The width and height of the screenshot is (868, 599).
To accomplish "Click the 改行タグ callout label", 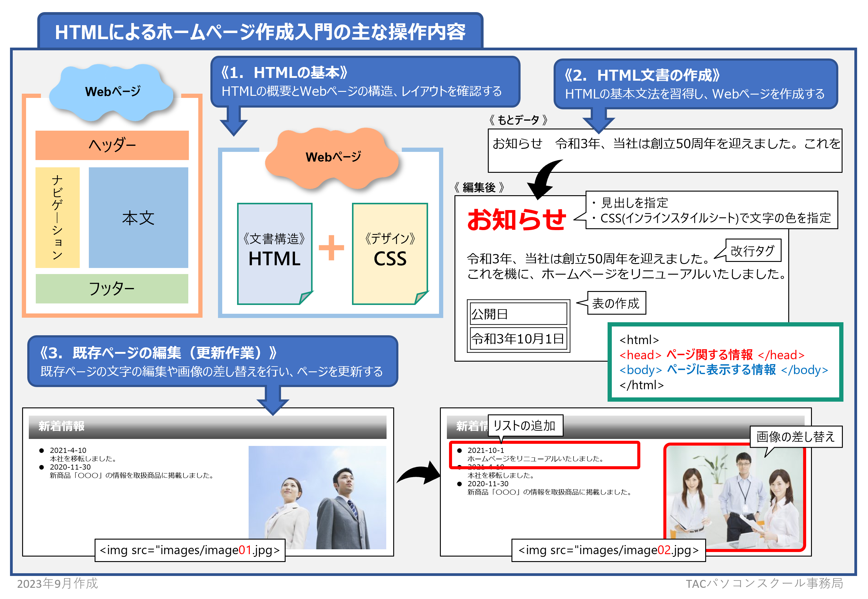I will pyautogui.click(x=753, y=250).
